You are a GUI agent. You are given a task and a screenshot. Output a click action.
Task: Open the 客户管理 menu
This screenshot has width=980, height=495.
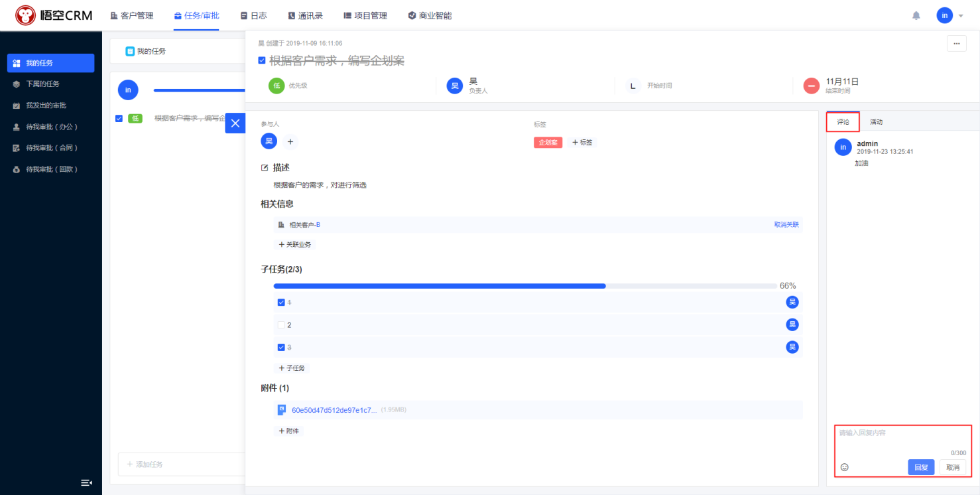(131, 15)
